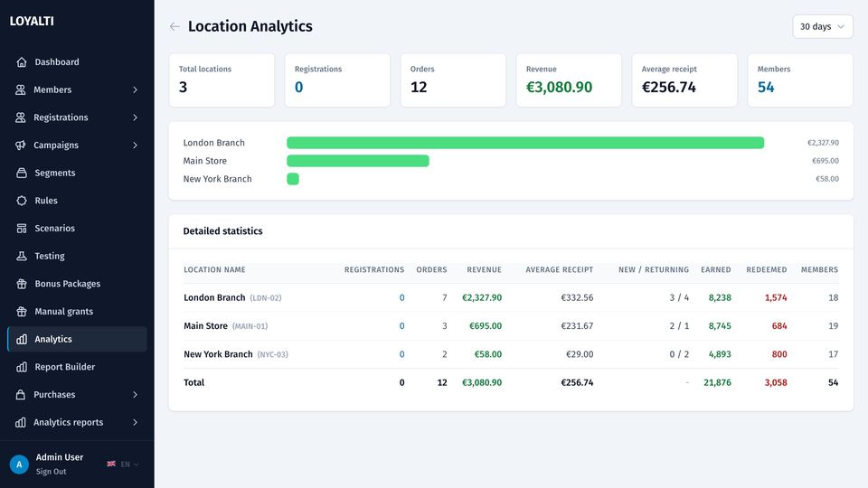This screenshot has width=868, height=488.
Task: Click the Revenue €3,080.90 card
Action: [569, 80]
